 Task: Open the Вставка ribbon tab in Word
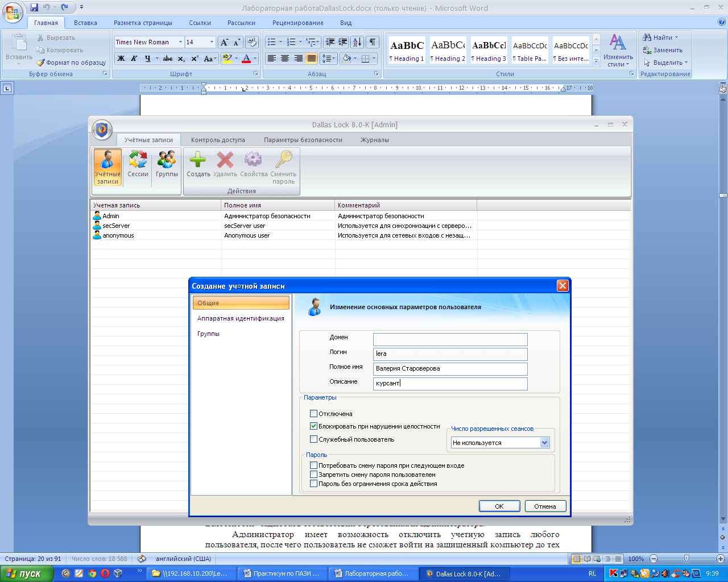pos(85,23)
